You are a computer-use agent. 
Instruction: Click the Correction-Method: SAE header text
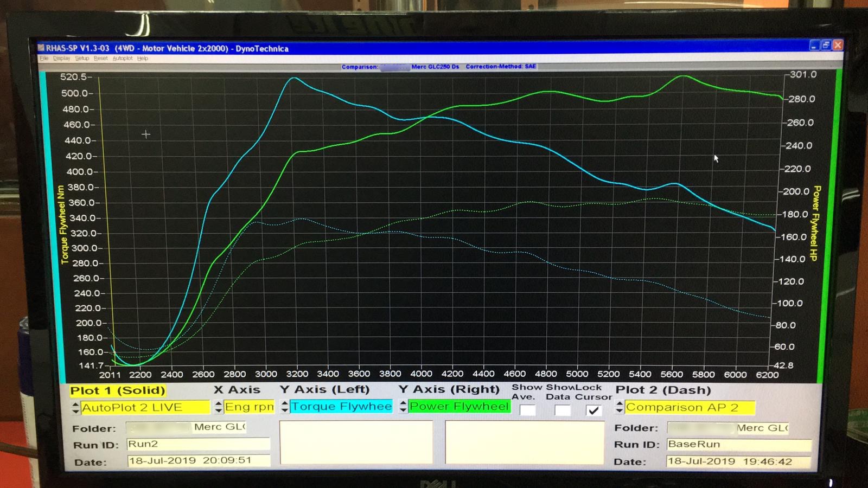tap(501, 66)
